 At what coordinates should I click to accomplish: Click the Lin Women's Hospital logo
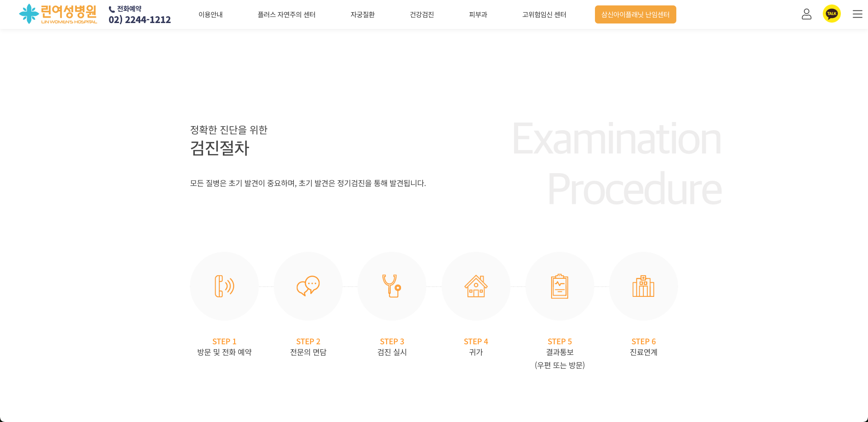pos(58,14)
